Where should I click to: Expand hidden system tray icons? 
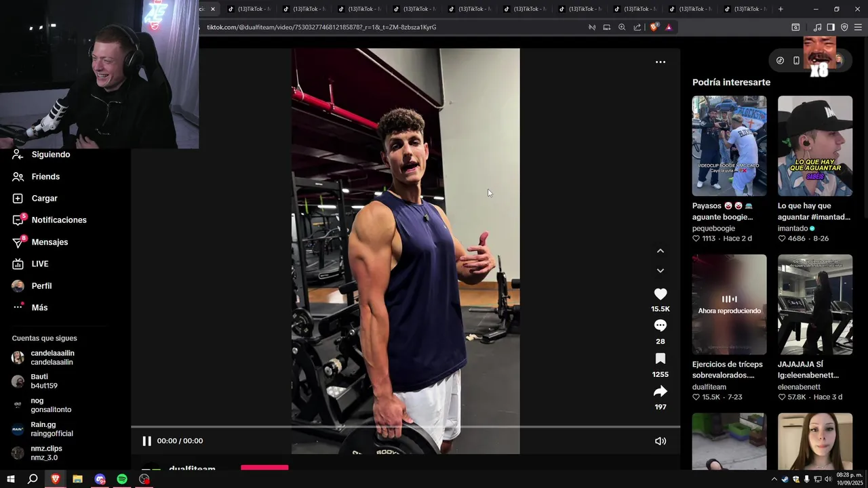pyautogui.click(x=774, y=479)
